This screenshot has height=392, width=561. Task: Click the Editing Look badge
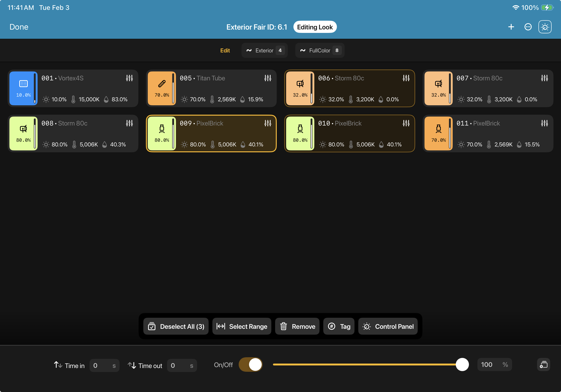pos(315,27)
